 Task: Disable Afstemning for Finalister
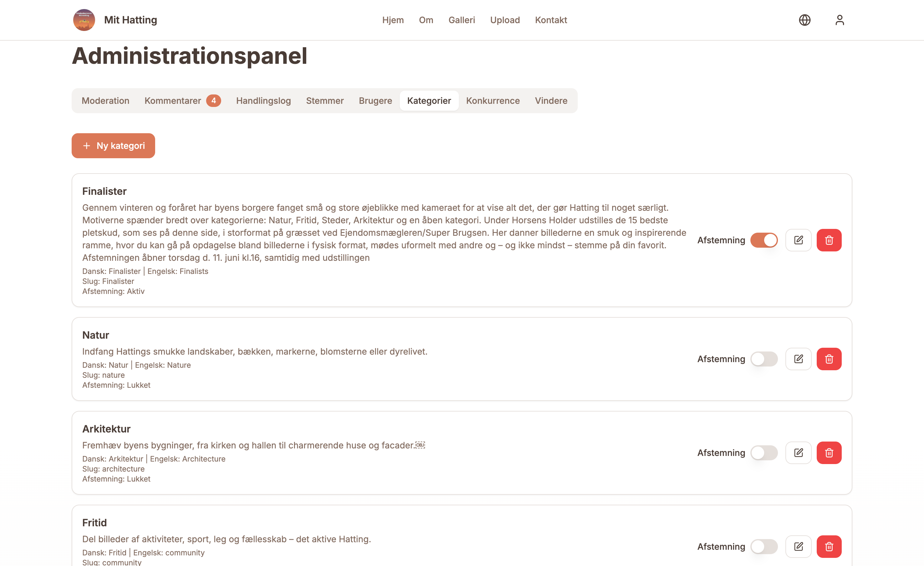(x=764, y=240)
